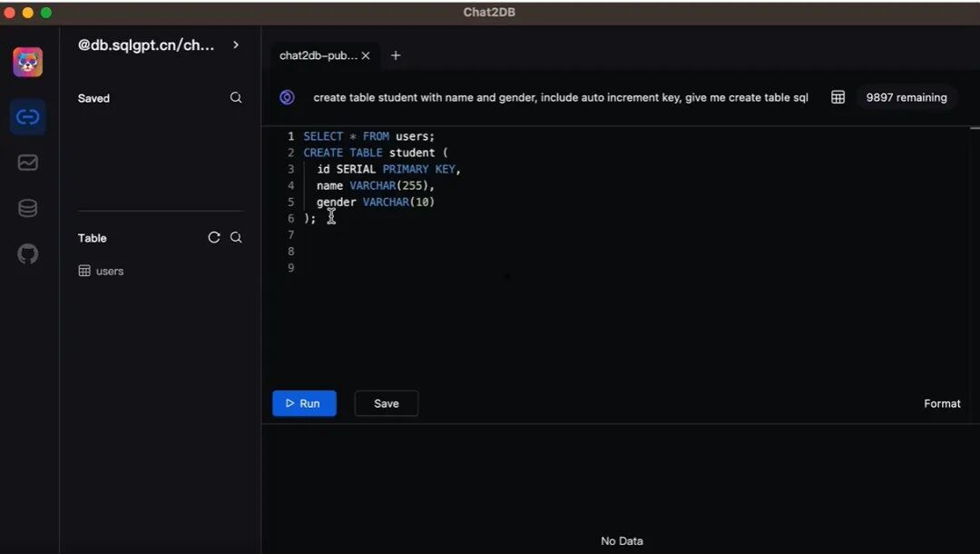The height and width of the screenshot is (554, 980).
Task: Save the current SQL console
Action: (x=387, y=403)
